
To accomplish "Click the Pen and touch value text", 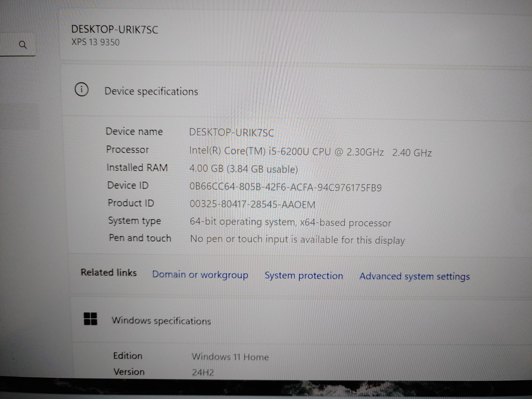I will coord(297,240).
